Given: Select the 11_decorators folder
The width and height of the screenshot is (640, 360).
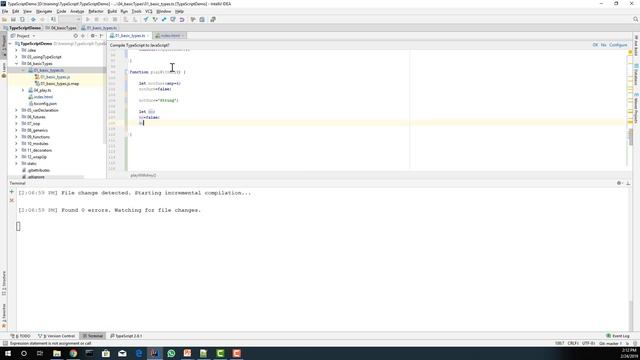Looking at the screenshot, I should click(37, 150).
